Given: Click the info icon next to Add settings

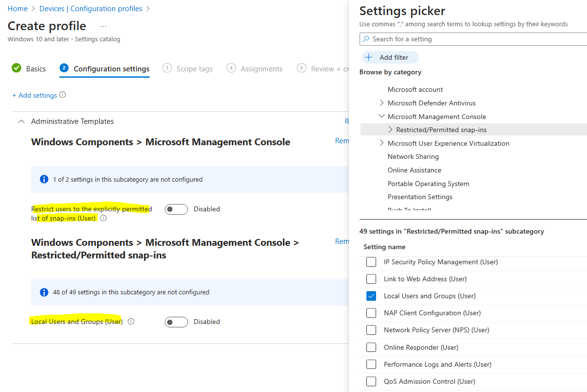Looking at the screenshot, I should click(x=62, y=95).
